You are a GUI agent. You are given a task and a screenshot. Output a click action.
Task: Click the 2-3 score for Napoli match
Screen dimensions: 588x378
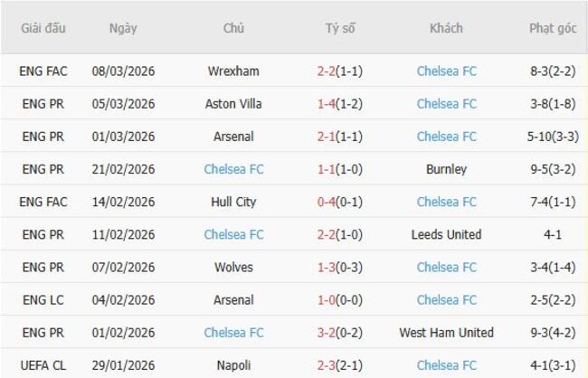coord(327,365)
